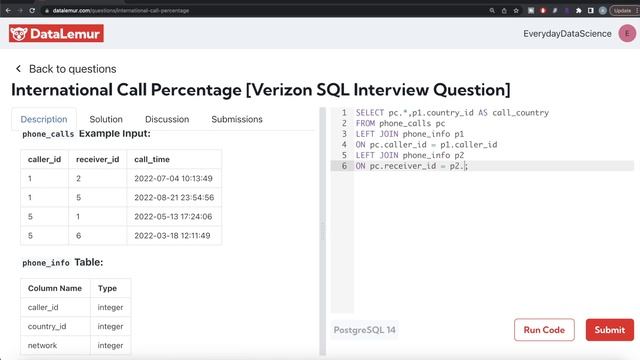This screenshot has height=360, width=640.
Task: Go Back to questions link
Action: point(73,69)
